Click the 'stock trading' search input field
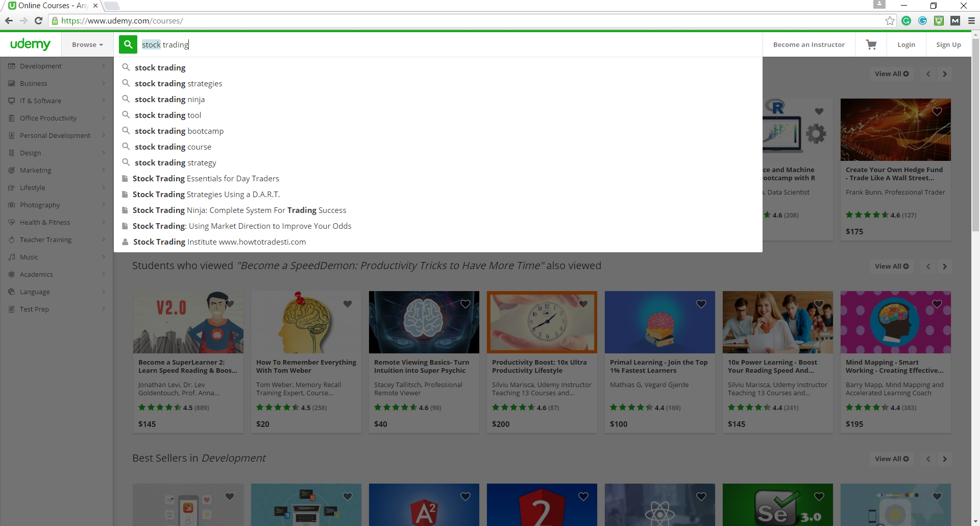980x526 pixels. (x=449, y=44)
